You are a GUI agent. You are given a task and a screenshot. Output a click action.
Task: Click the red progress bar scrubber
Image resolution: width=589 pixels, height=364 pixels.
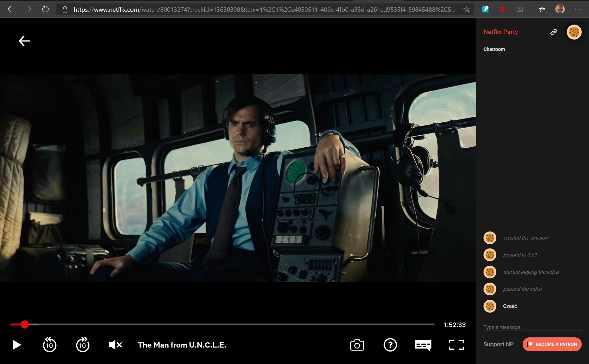pyautogui.click(x=25, y=324)
